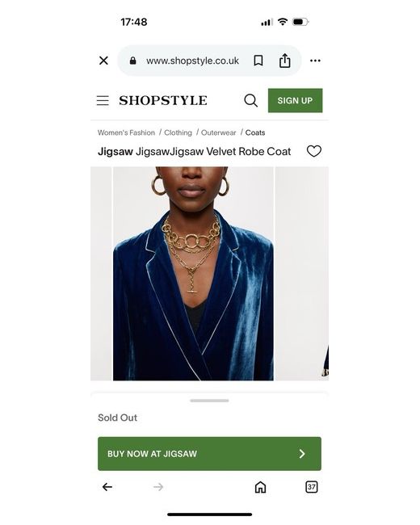Open the tab switcher showing 37
This screenshot has width=420, height=525.
click(312, 487)
